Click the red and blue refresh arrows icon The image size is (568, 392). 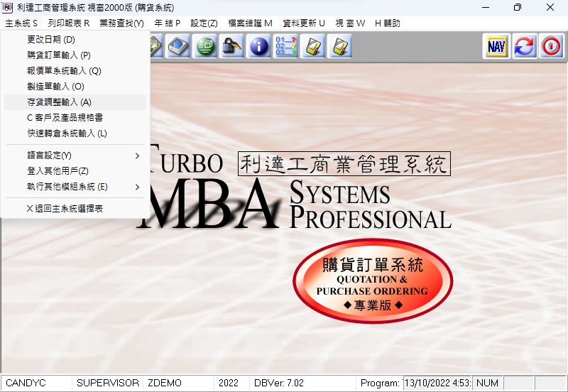(x=524, y=46)
